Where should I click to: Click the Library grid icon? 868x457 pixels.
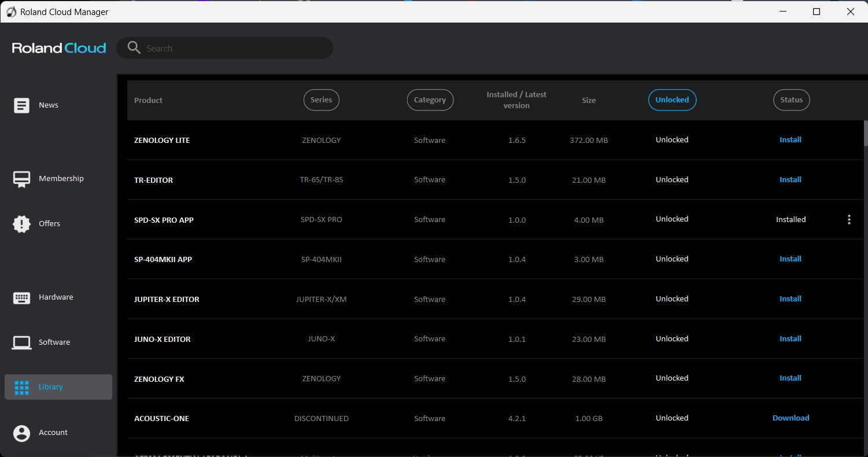click(x=21, y=388)
